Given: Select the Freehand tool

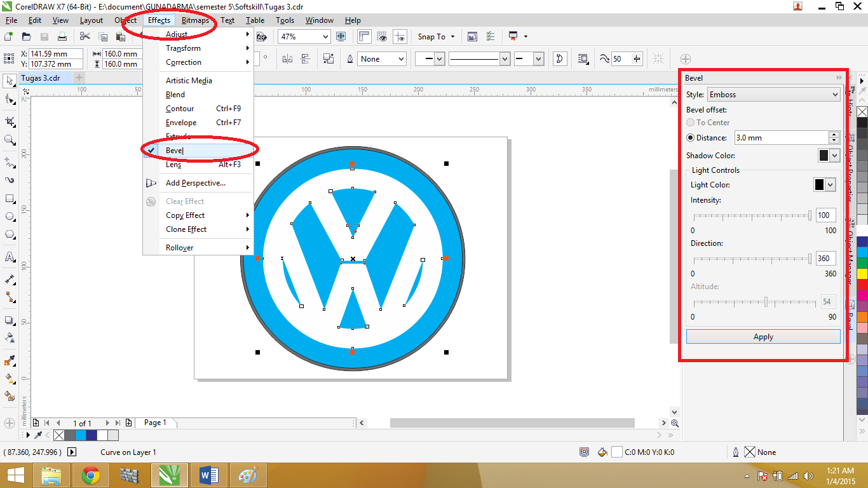Looking at the screenshot, I should pos(10,162).
